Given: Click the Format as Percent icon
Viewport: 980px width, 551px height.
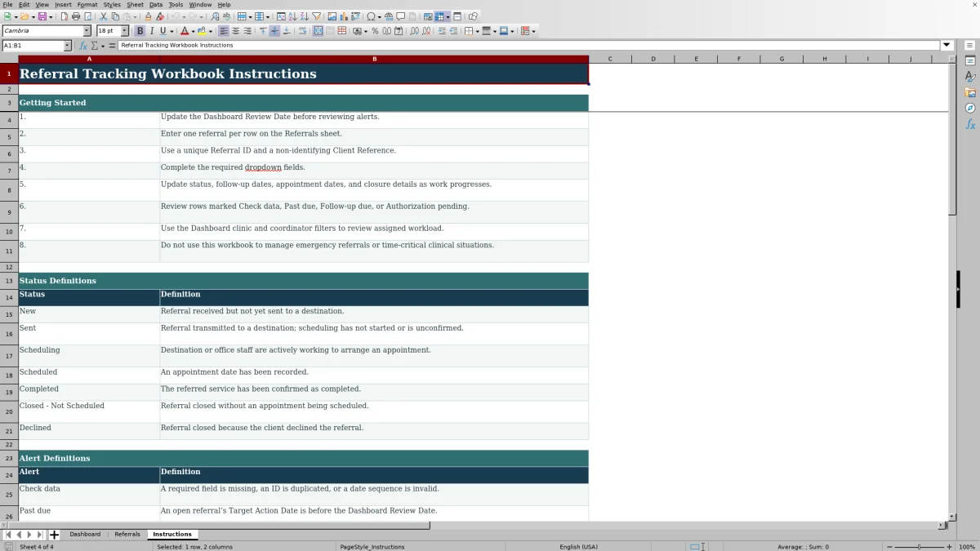Looking at the screenshot, I should pos(375,31).
